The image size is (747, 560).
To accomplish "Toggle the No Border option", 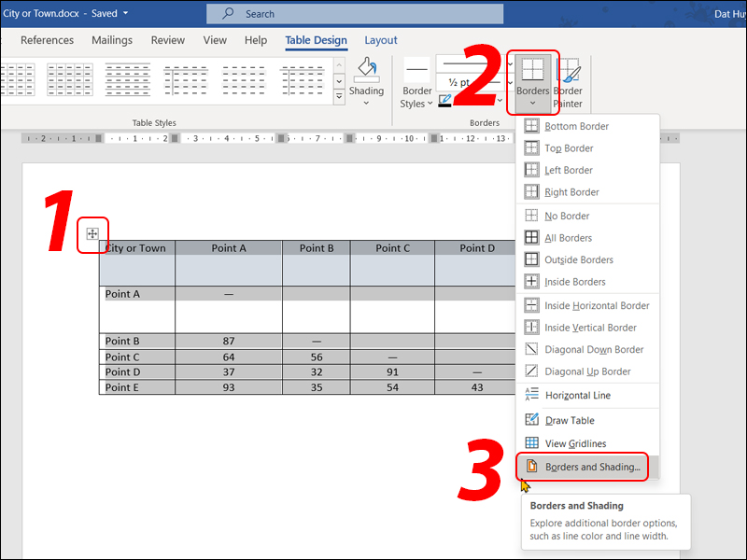I will (567, 216).
